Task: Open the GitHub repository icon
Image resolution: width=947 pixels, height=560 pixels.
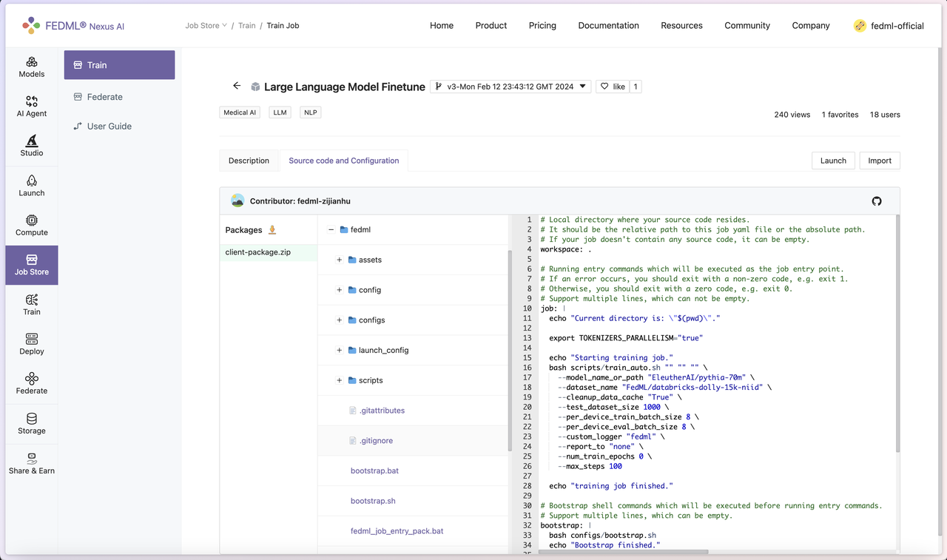Action: click(x=877, y=201)
